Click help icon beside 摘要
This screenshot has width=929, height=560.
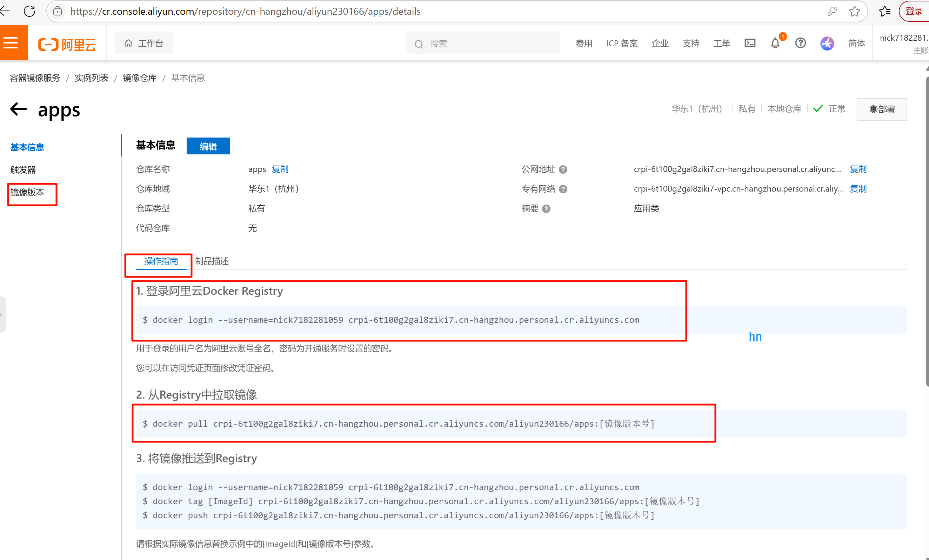546,209
